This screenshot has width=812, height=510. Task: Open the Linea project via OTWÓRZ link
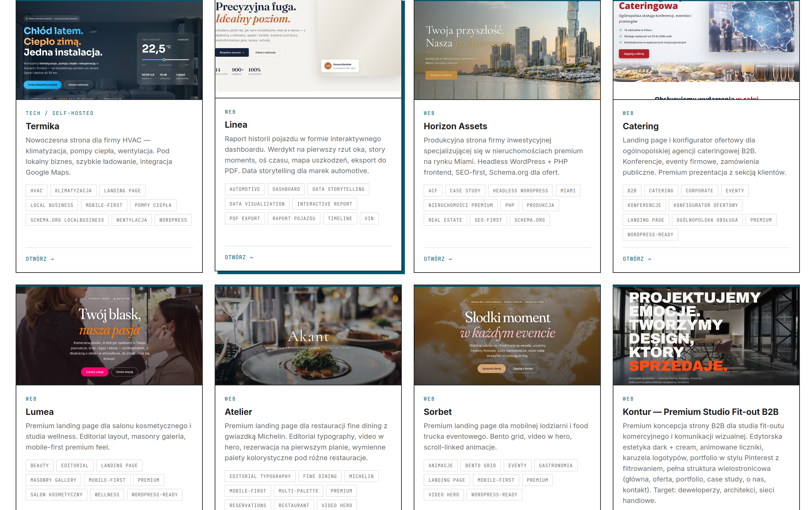coord(239,257)
